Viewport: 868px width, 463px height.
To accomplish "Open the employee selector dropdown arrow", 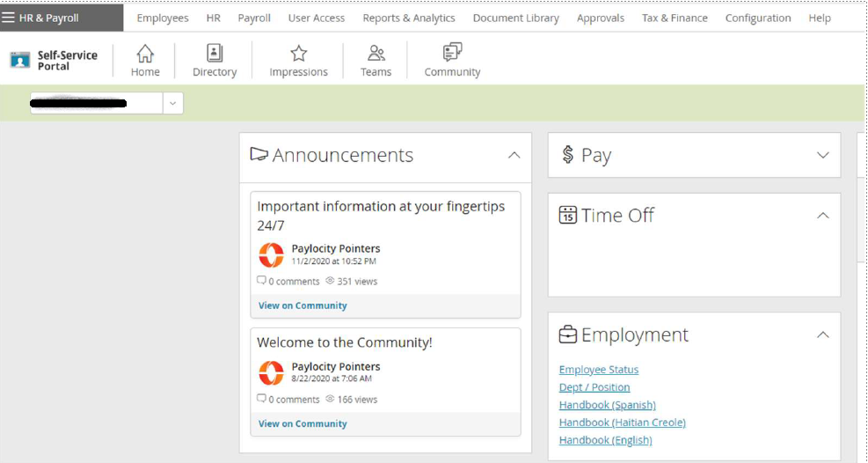I will pos(172,104).
